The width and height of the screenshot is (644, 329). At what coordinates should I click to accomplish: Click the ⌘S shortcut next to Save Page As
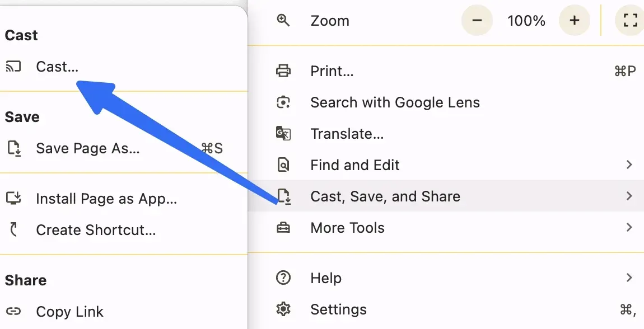pos(212,148)
